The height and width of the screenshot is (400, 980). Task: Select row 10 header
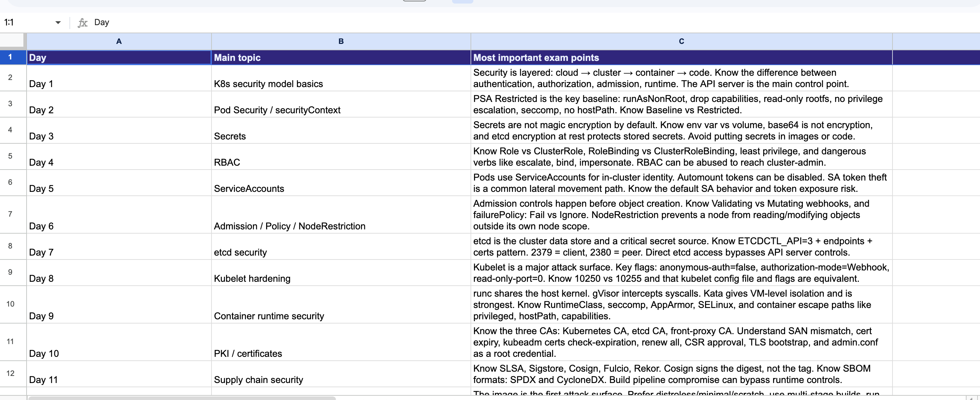click(x=13, y=304)
